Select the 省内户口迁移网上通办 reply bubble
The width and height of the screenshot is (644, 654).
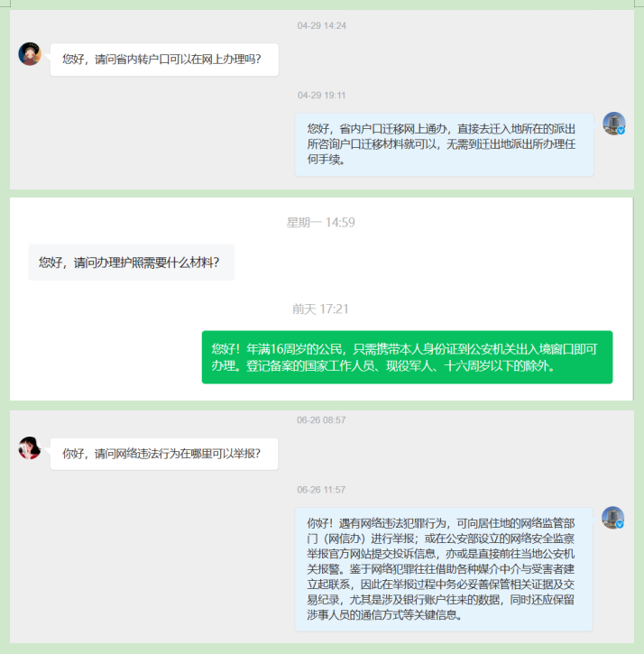pyautogui.click(x=444, y=144)
